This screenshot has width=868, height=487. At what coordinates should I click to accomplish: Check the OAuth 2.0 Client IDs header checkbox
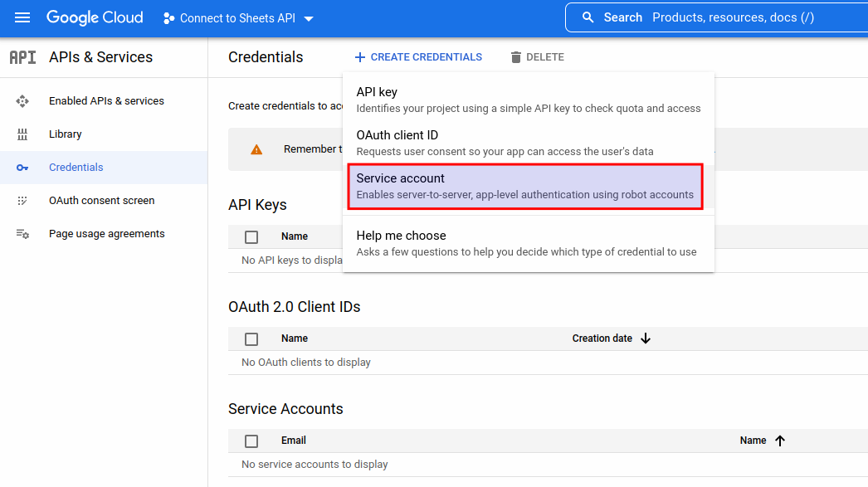(251, 338)
